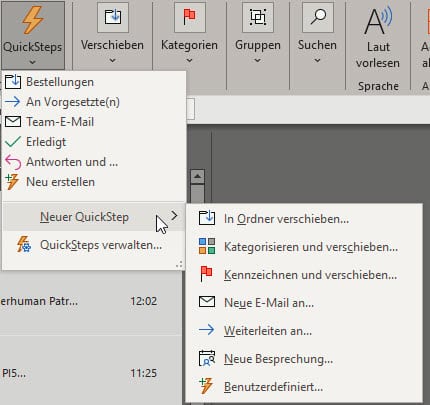This screenshot has height=405, width=430.
Task: Click the QuickSteps lightning bolt icon
Action: pos(32,21)
